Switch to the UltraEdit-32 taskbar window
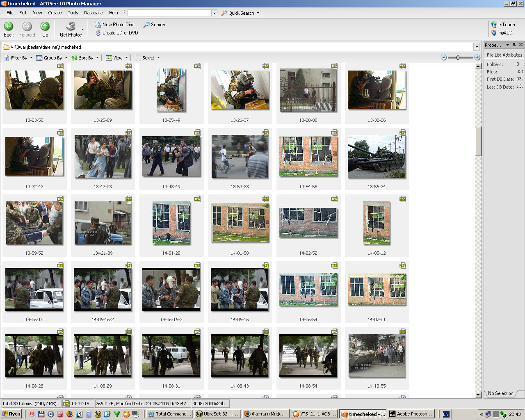 pyautogui.click(x=217, y=414)
